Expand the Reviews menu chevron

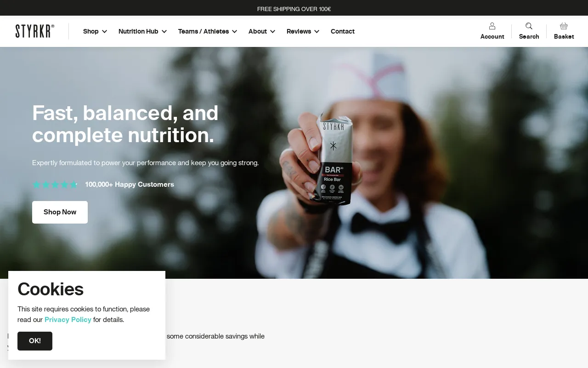[x=317, y=31]
